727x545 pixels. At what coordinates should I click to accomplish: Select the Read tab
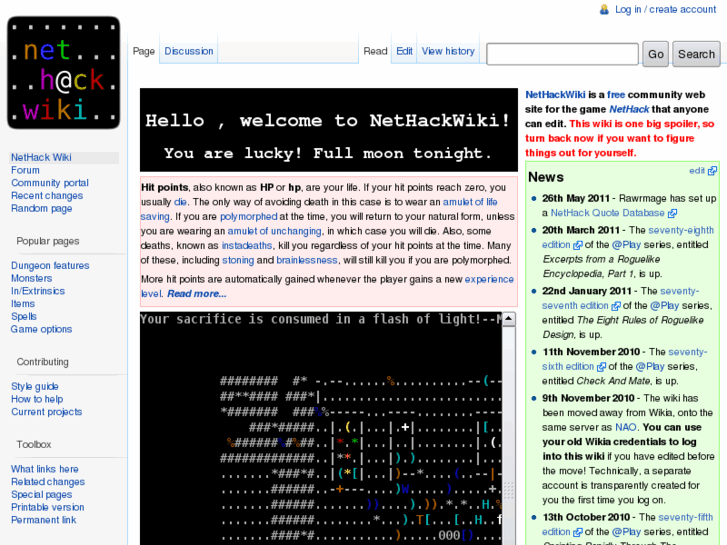tap(375, 51)
